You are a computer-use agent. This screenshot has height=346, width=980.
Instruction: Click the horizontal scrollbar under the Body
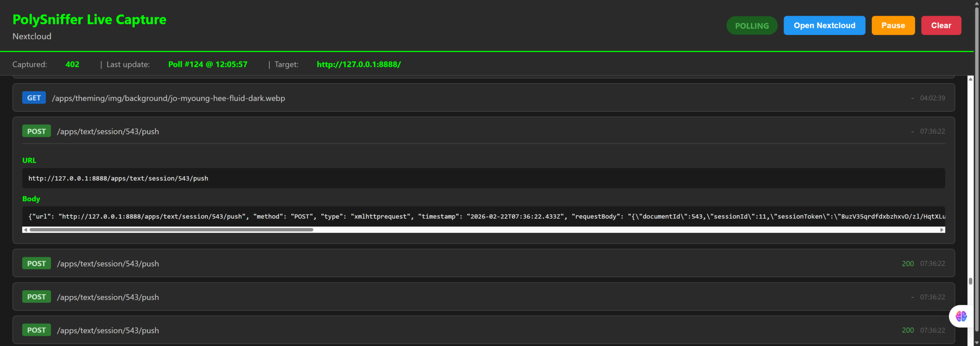[168, 230]
